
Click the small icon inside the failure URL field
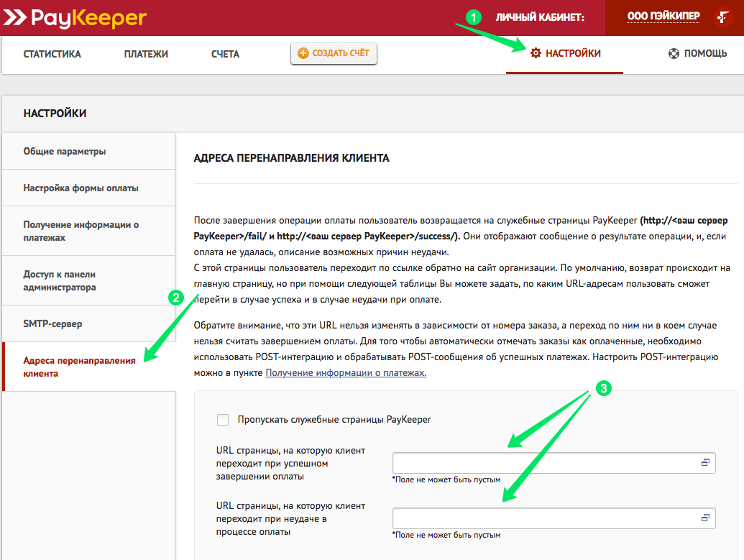click(x=705, y=518)
